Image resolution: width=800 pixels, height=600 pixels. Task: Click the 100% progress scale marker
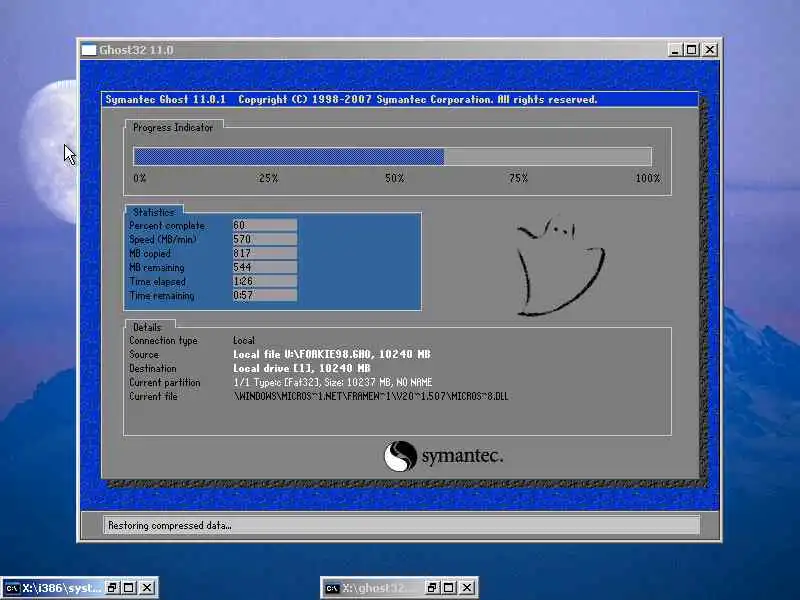tap(647, 178)
